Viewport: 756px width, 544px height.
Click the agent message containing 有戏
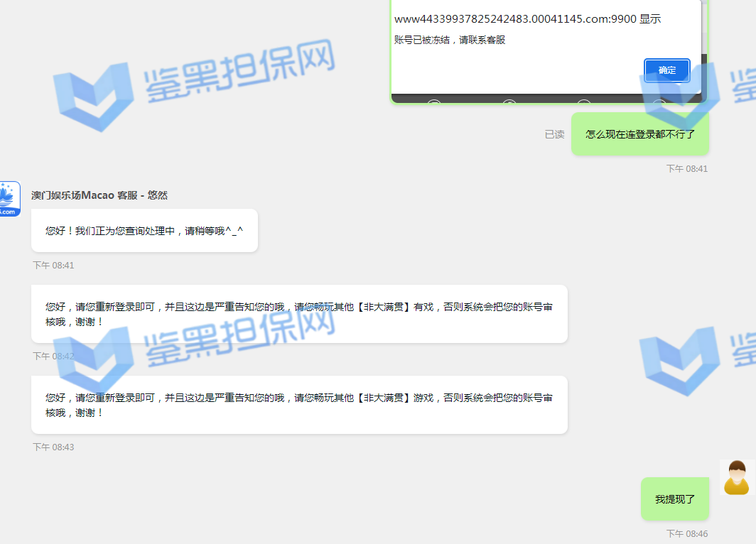298,314
